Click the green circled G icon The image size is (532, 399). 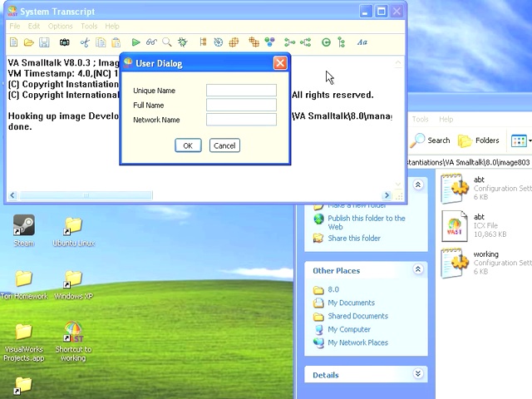(326, 42)
